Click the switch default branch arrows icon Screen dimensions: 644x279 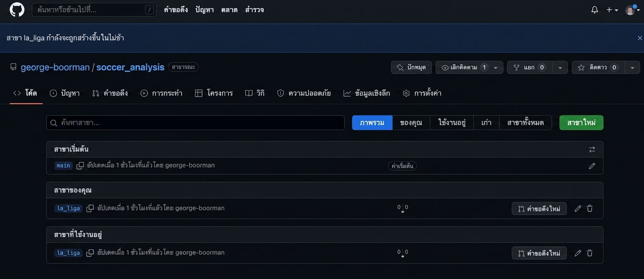pos(592,149)
